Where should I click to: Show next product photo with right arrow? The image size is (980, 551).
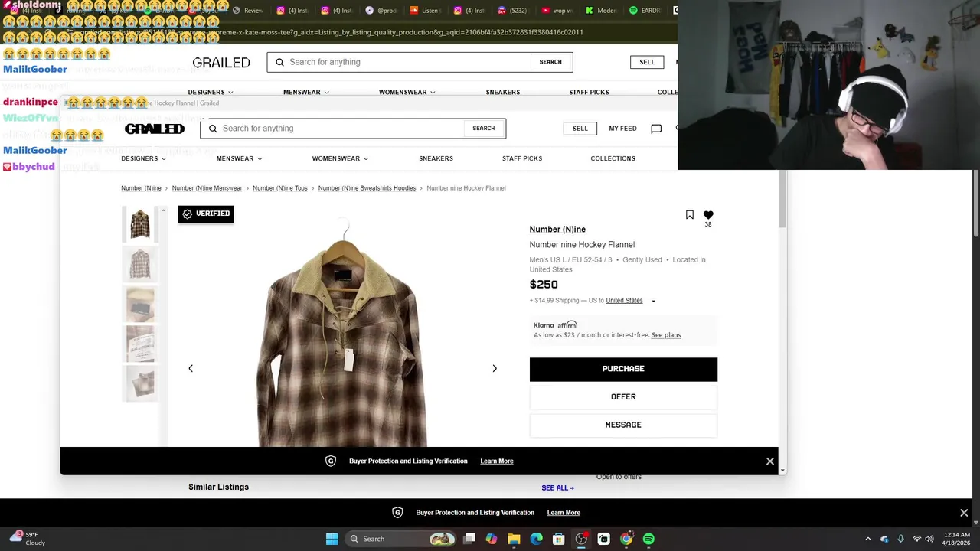click(495, 369)
